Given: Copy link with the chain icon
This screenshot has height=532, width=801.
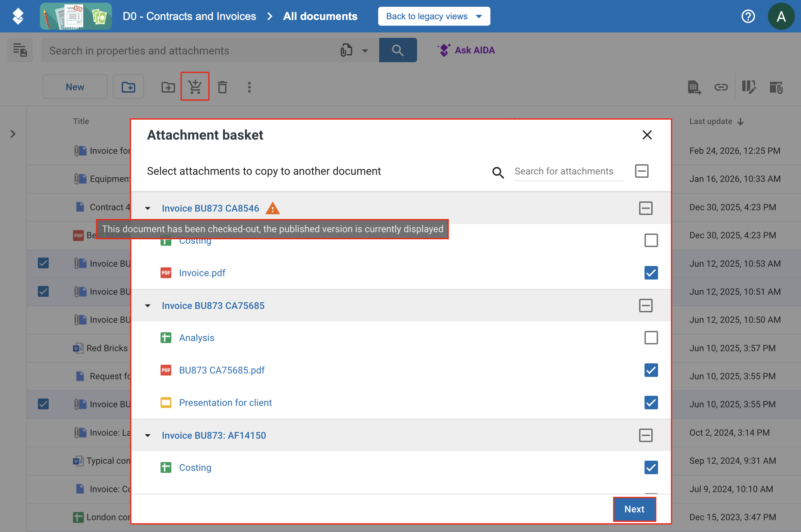Looking at the screenshot, I should click(721, 88).
